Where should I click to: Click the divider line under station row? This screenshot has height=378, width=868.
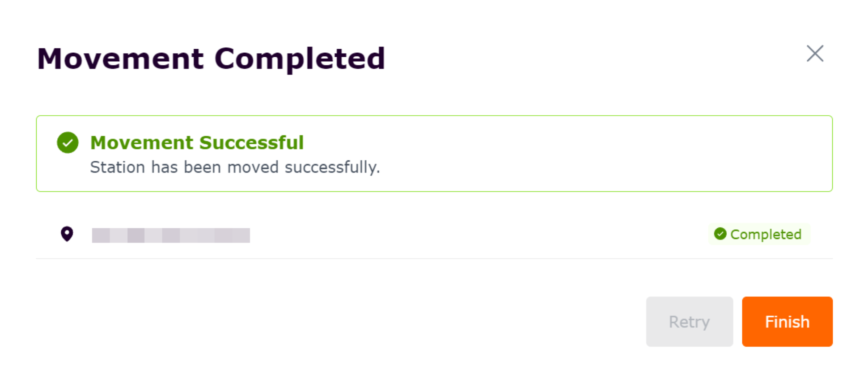point(434,258)
